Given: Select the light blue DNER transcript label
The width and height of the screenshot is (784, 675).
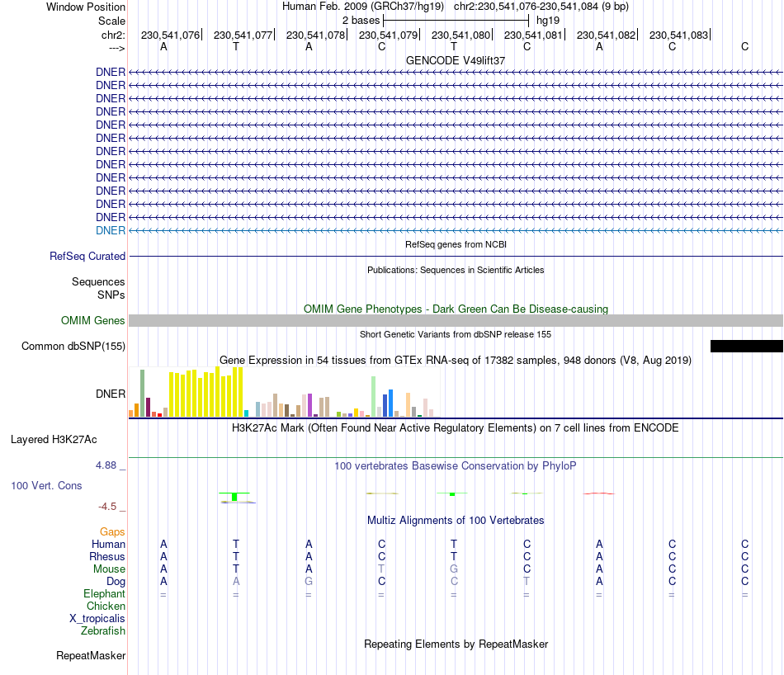Looking at the screenshot, I should [x=111, y=230].
